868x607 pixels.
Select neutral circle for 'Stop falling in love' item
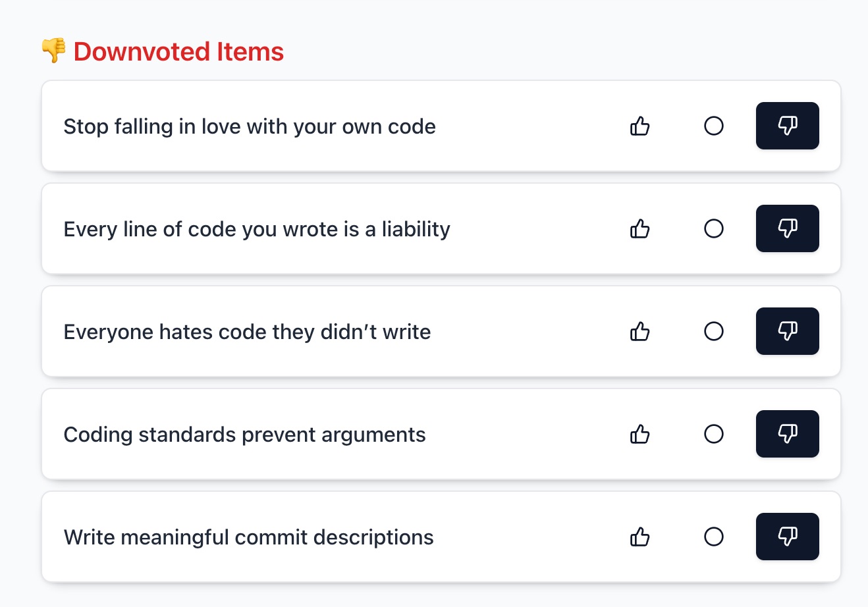[714, 126]
